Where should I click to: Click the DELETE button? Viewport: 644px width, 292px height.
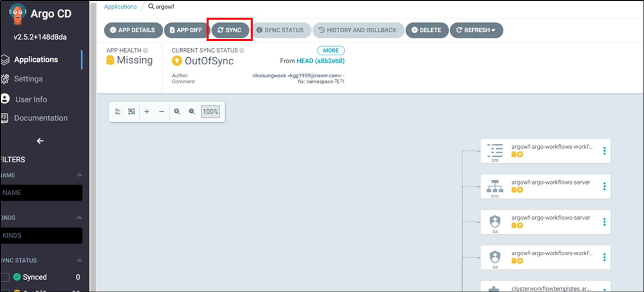pos(427,30)
